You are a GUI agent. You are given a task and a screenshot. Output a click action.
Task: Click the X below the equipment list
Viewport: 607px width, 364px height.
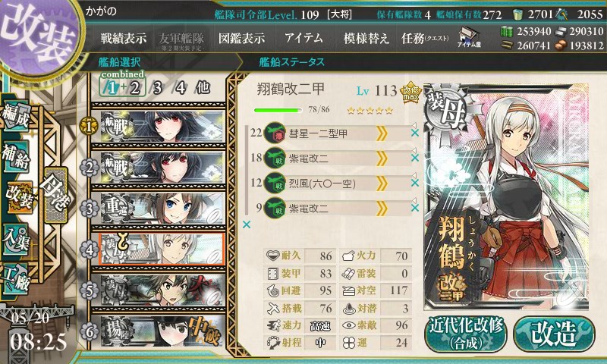(x=246, y=224)
